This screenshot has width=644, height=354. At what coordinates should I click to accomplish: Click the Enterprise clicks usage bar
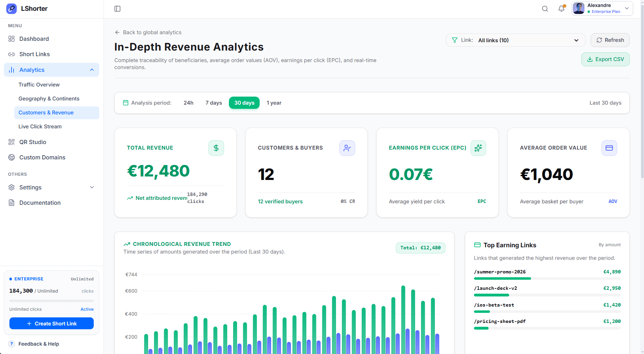[52, 301]
